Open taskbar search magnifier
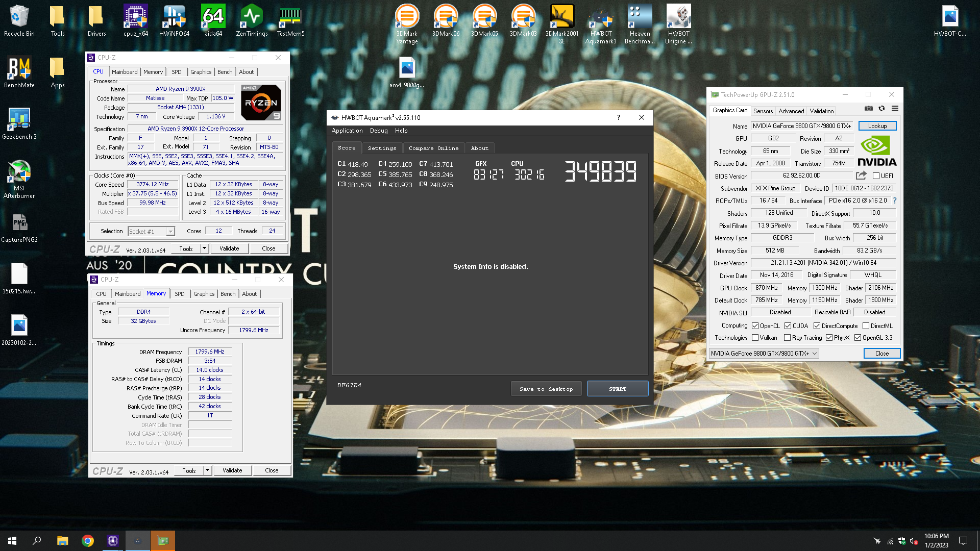 point(37,541)
